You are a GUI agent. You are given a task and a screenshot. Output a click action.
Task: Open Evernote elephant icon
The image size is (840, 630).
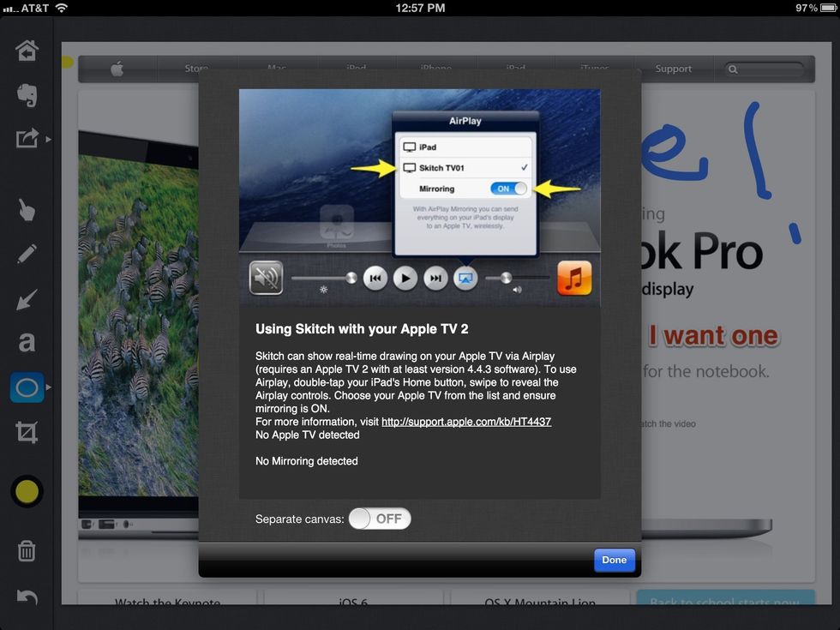tap(27, 94)
